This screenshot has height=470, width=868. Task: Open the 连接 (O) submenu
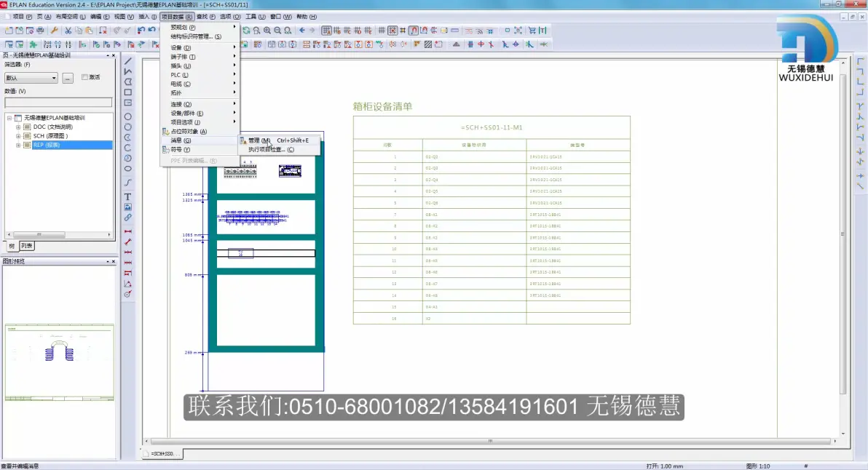coord(200,104)
